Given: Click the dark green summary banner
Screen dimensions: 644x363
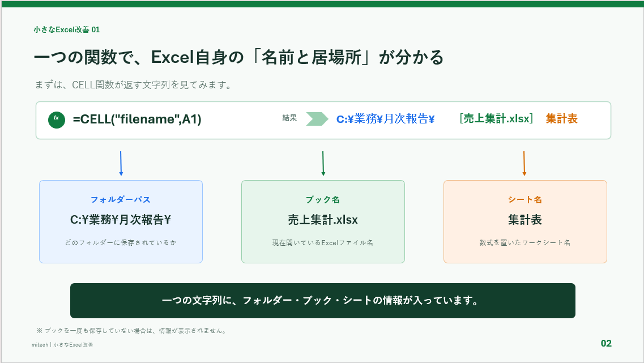Looking at the screenshot, I should (x=323, y=301).
